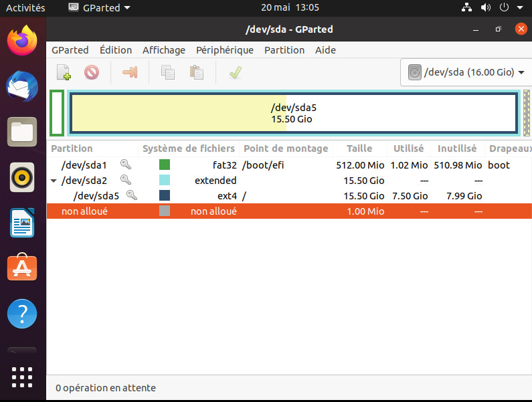Image resolution: width=532 pixels, height=402 pixels.
Task: Open Ubuntu Software store from dock
Action: pyautogui.click(x=22, y=267)
